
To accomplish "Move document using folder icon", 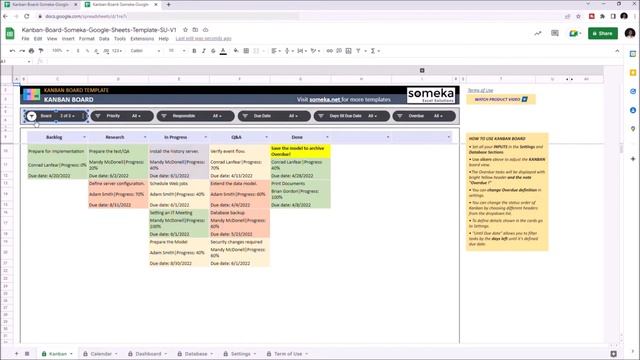I will pyautogui.click(x=196, y=30).
